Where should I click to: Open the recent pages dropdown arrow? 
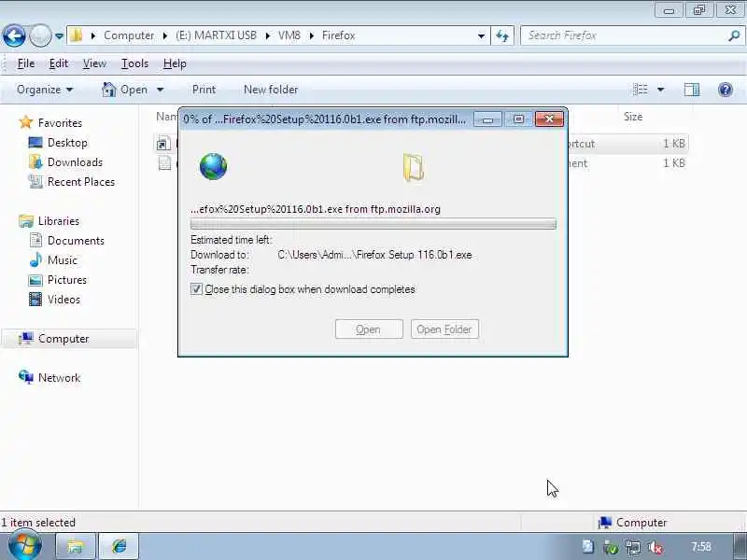click(59, 35)
